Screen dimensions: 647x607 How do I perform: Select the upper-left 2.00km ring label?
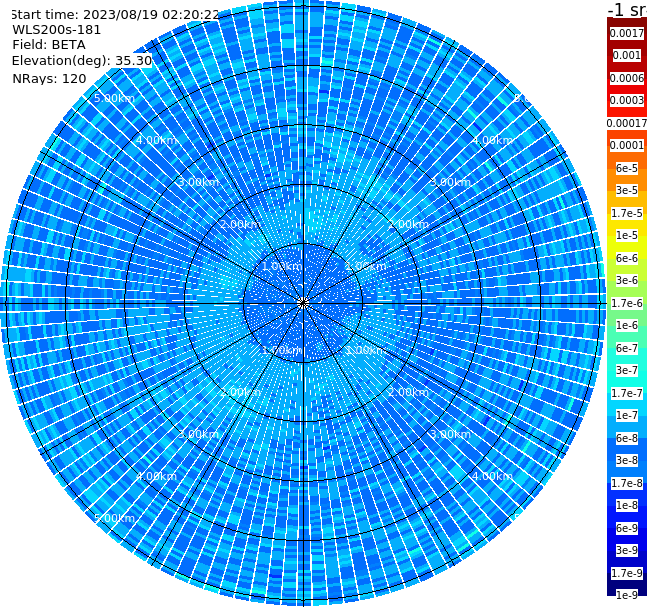point(240,224)
